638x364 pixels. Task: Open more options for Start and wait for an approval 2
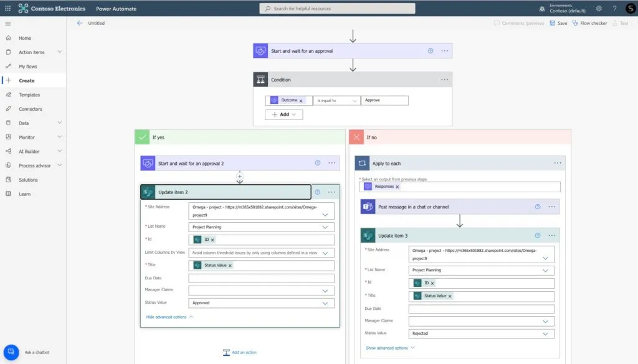tap(331, 163)
